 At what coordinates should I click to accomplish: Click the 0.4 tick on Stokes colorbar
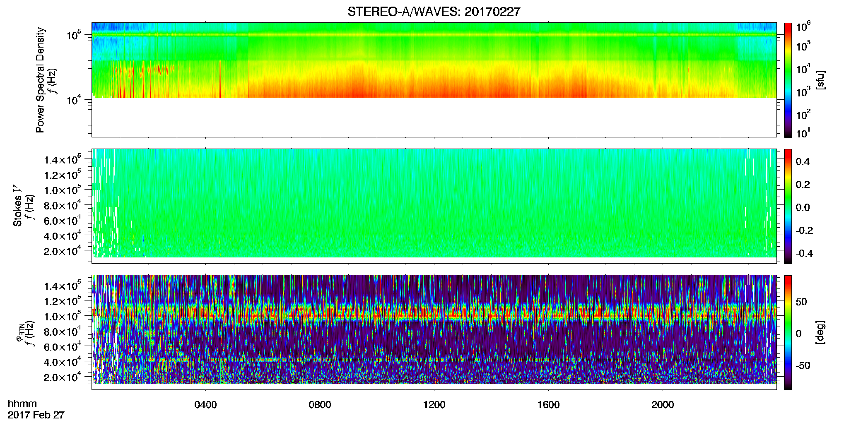(803, 162)
